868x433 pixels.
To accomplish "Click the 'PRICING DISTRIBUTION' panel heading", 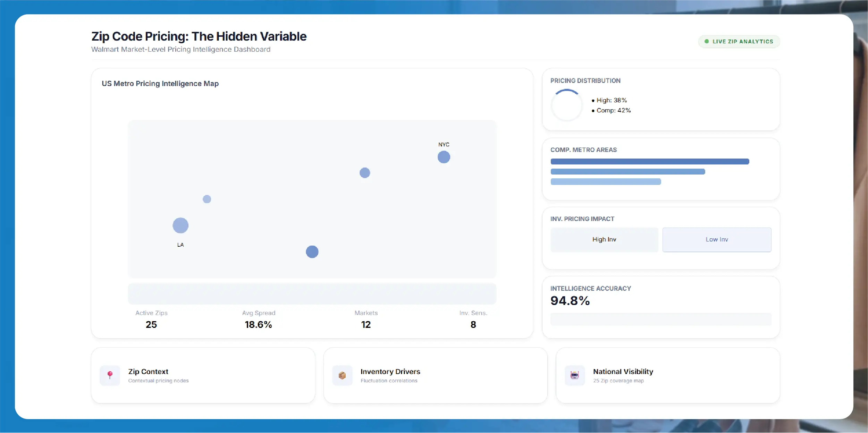I will 585,80.
